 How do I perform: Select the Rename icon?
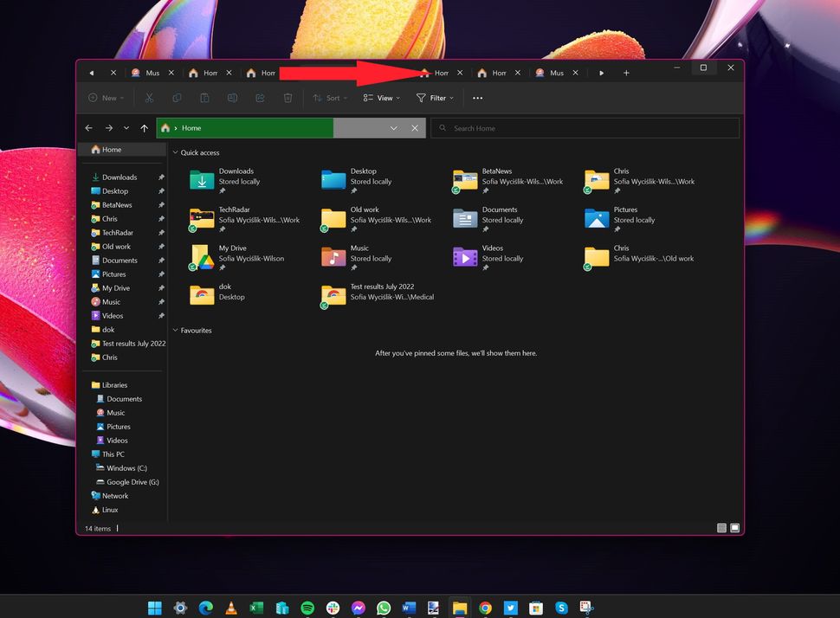pos(232,98)
